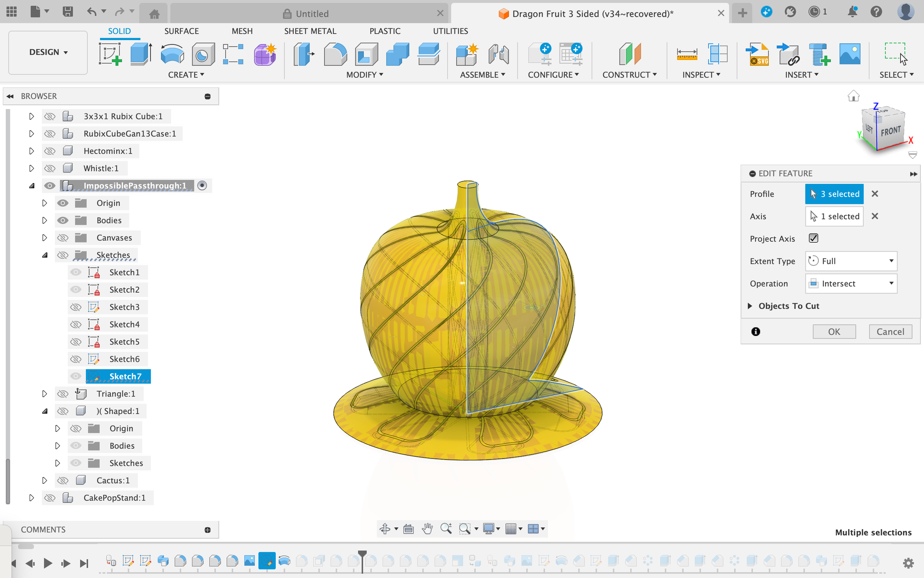Click the Revolve tool icon
This screenshot has height=578, width=924.
(172, 54)
